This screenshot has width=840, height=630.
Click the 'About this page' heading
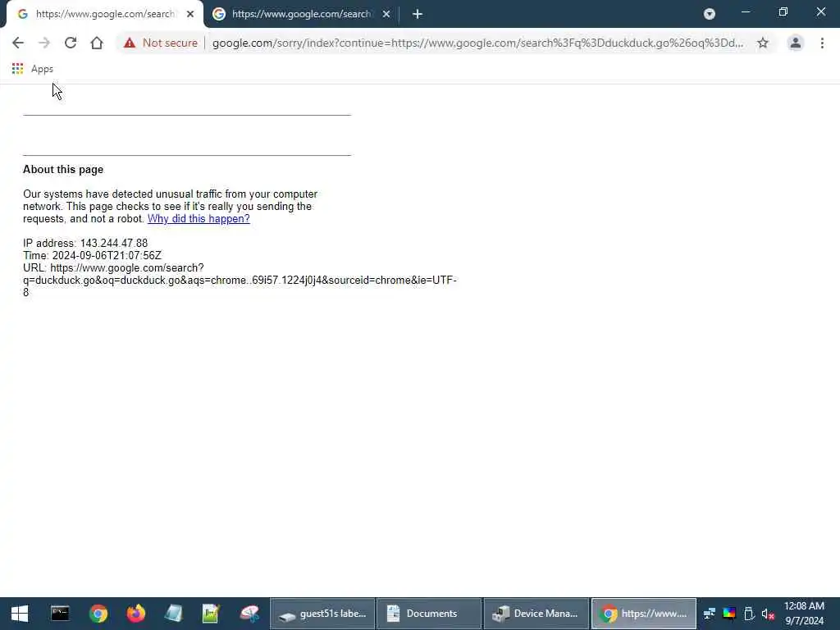pyautogui.click(x=63, y=169)
